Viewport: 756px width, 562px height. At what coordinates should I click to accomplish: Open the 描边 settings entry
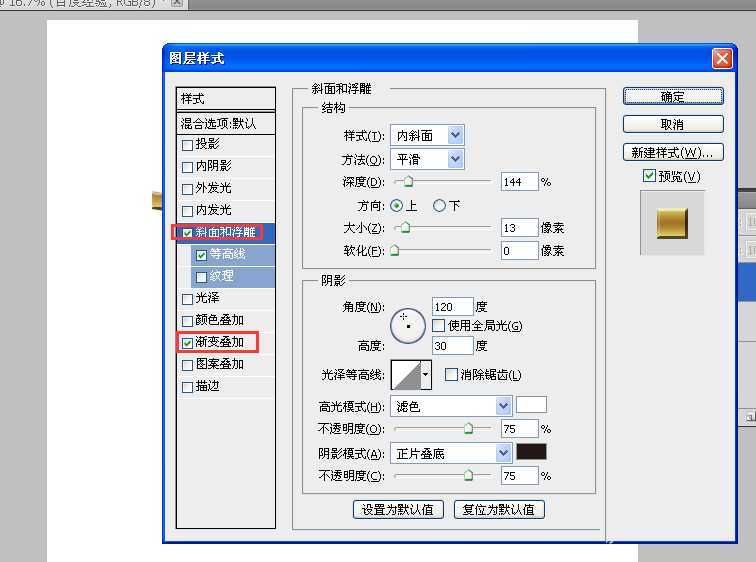point(207,386)
